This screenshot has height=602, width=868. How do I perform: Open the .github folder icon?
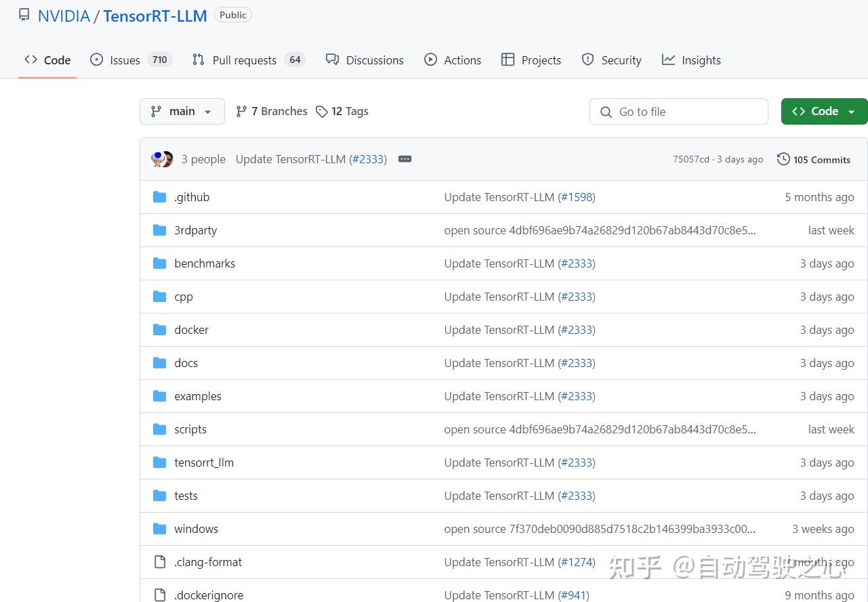point(160,197)
